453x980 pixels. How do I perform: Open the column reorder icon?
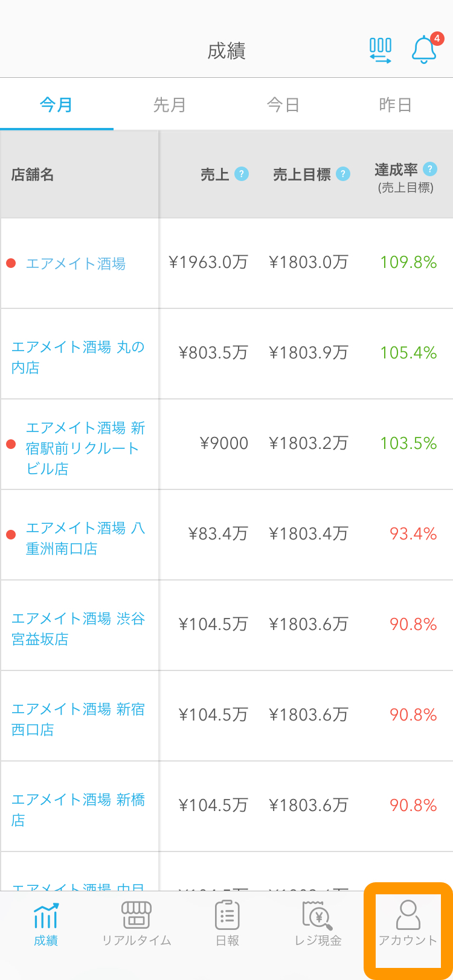pyautogui.click(x=381, y=51)
